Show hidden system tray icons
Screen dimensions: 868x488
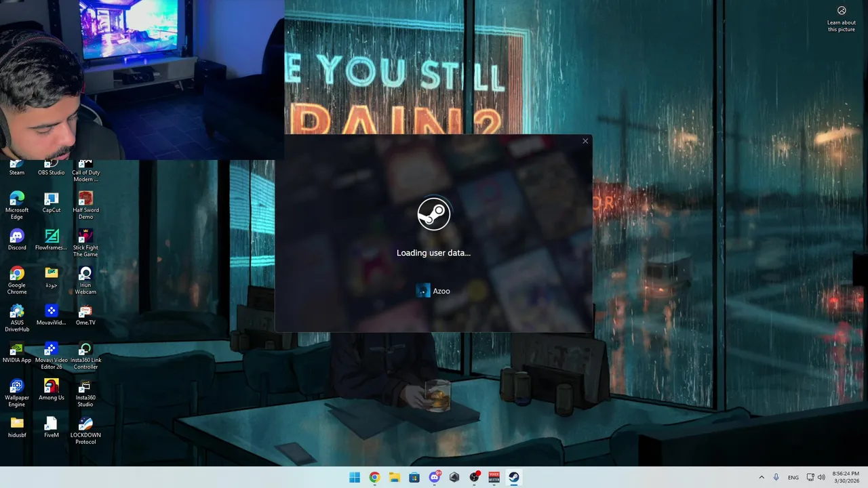click(762, 477)
